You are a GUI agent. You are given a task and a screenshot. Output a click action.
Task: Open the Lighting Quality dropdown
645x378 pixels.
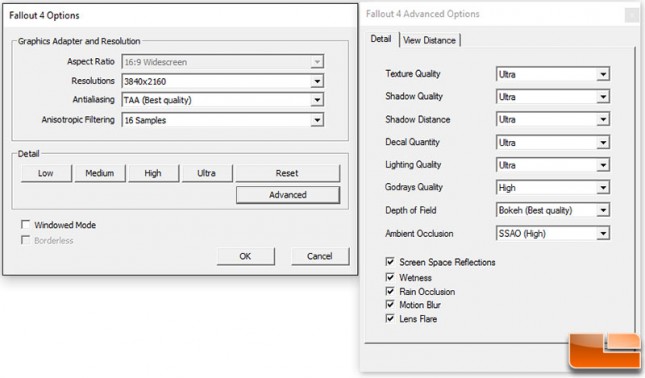point(553,165)
